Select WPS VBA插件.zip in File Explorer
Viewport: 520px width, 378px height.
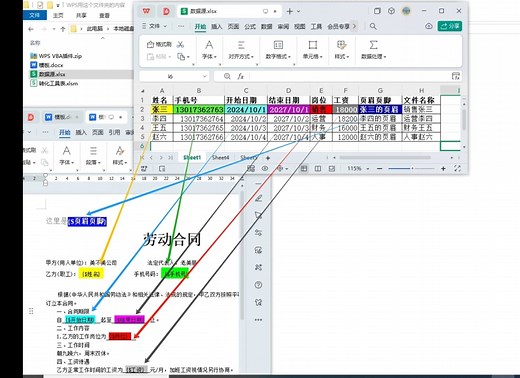click(56, 56)
